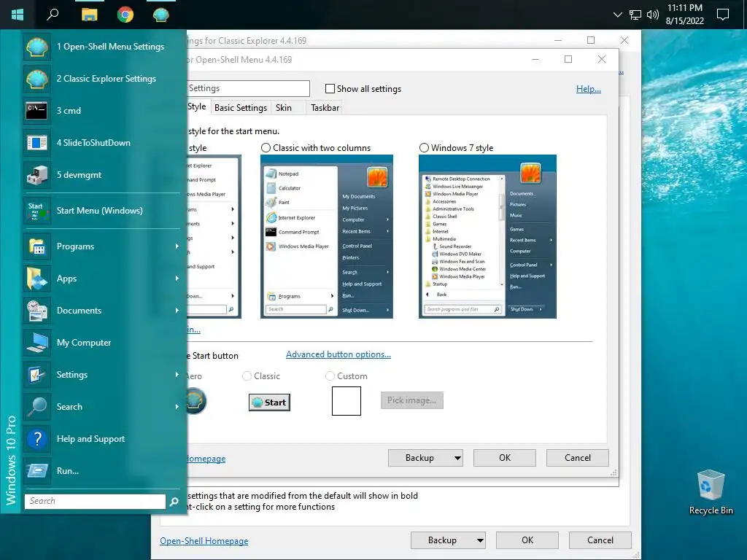Open network icon in system tray
This screenshot has height=560, width=747.
tap(635, 15)
